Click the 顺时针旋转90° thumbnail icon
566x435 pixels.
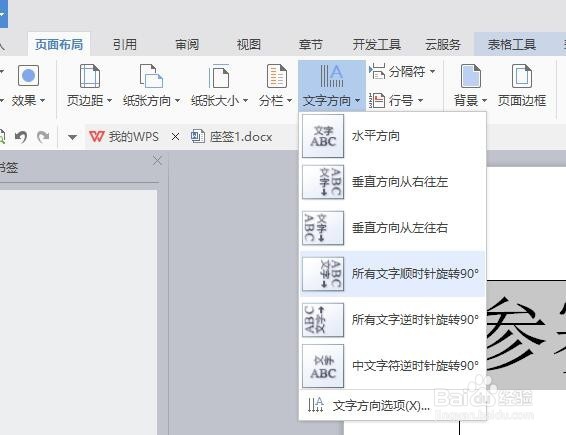(x=323, y=274)
